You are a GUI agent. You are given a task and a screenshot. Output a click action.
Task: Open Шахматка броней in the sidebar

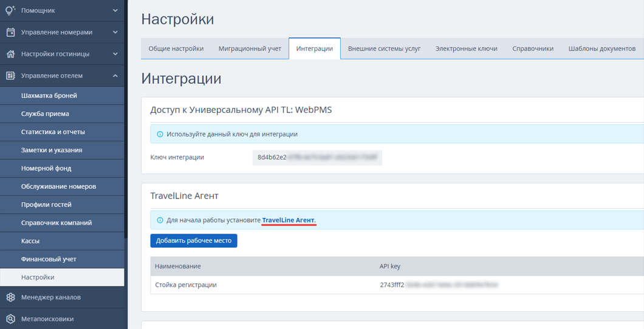click(x=62, y=95)
